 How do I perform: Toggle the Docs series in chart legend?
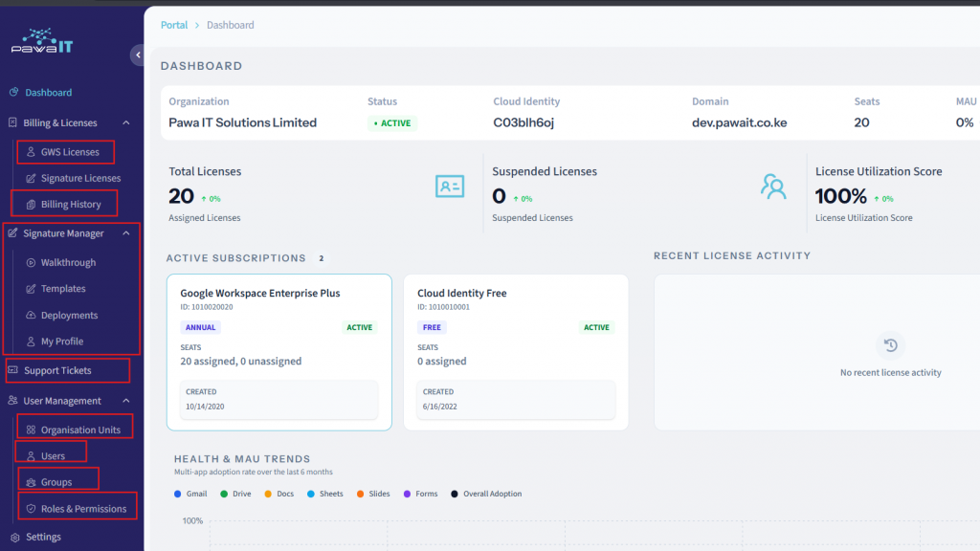click(x=278, y=494)
